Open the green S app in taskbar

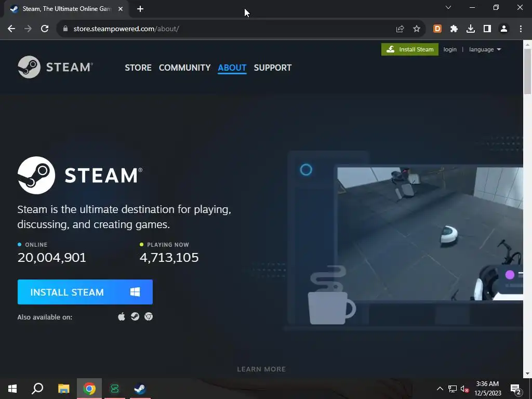coord(115,389)
